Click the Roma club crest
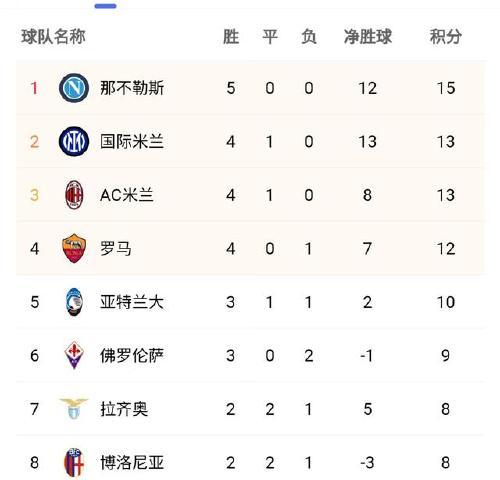The width and height of the screenshot is (500, 480). [74, 249]
